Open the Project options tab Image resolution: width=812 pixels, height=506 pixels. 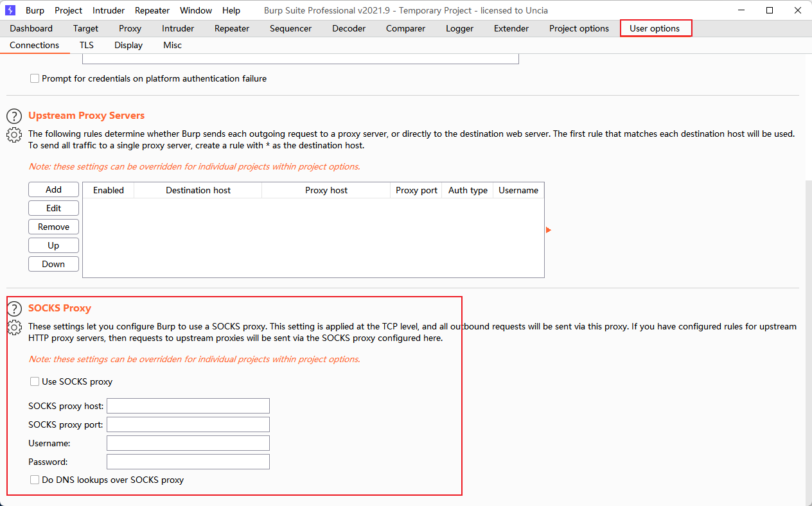(x=579, y=28)
